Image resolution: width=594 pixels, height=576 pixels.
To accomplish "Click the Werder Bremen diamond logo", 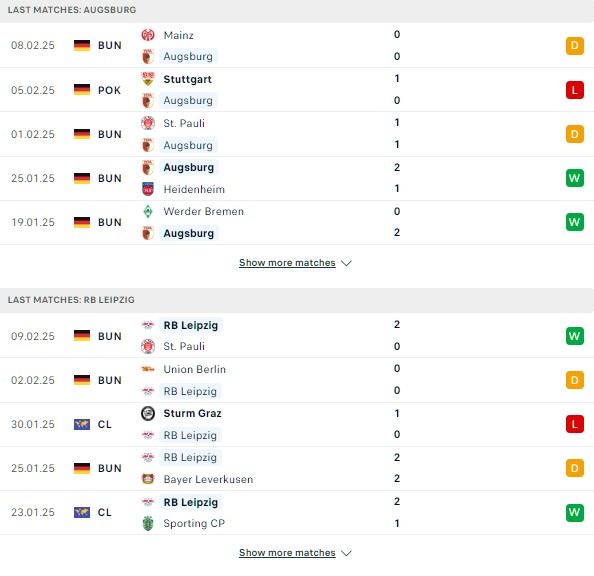I will [x=148, y=211].
